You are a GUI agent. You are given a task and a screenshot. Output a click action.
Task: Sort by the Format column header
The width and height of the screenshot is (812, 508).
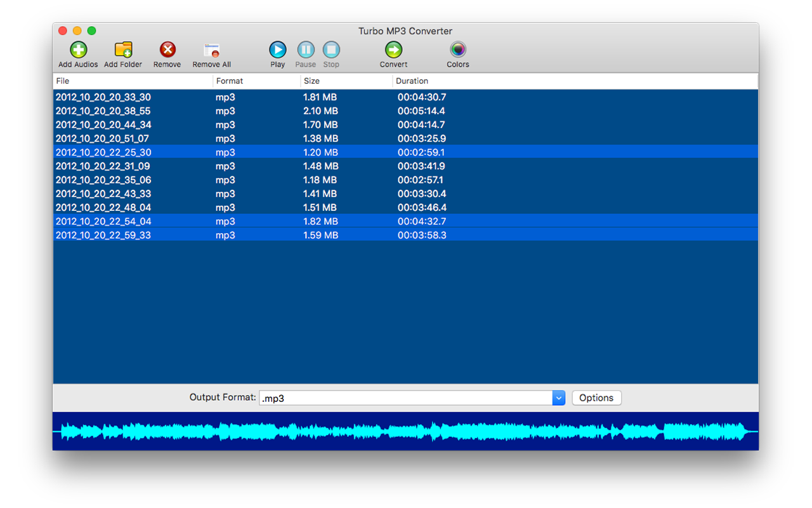[257, 81]
